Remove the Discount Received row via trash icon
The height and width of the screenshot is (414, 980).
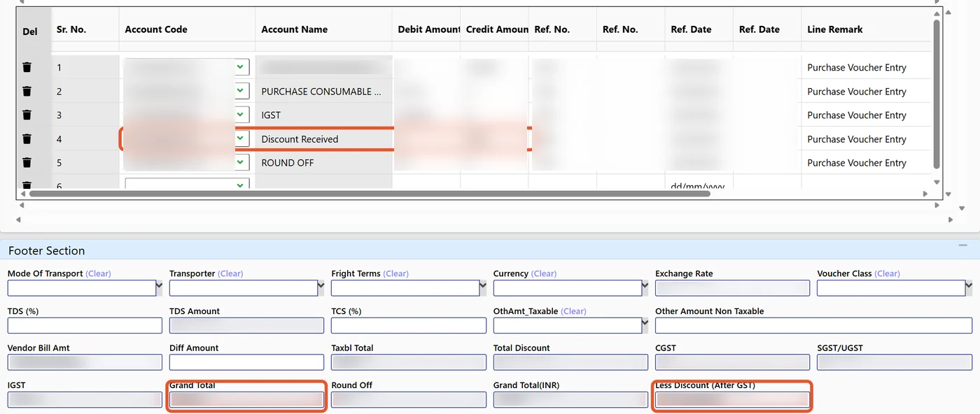click(x=27, y=138)
